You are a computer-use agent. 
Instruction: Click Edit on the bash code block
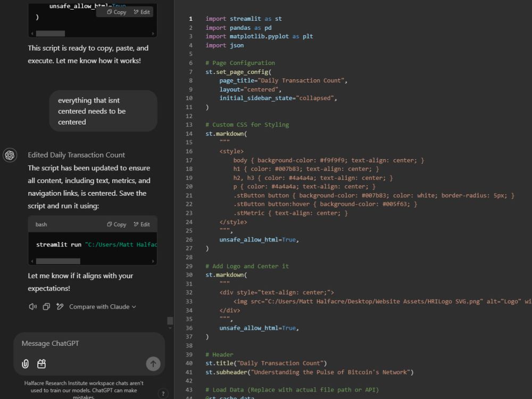point(142,225)
